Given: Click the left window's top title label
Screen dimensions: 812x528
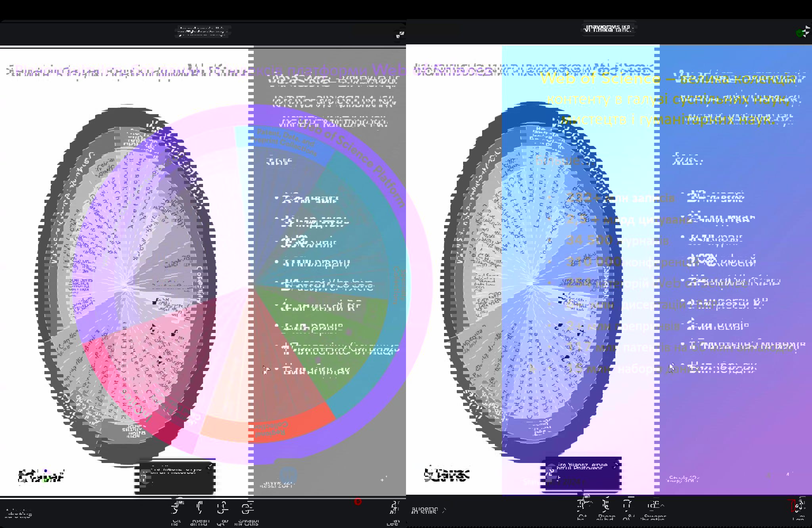Looking at the screenshot, I should [203, 31].
